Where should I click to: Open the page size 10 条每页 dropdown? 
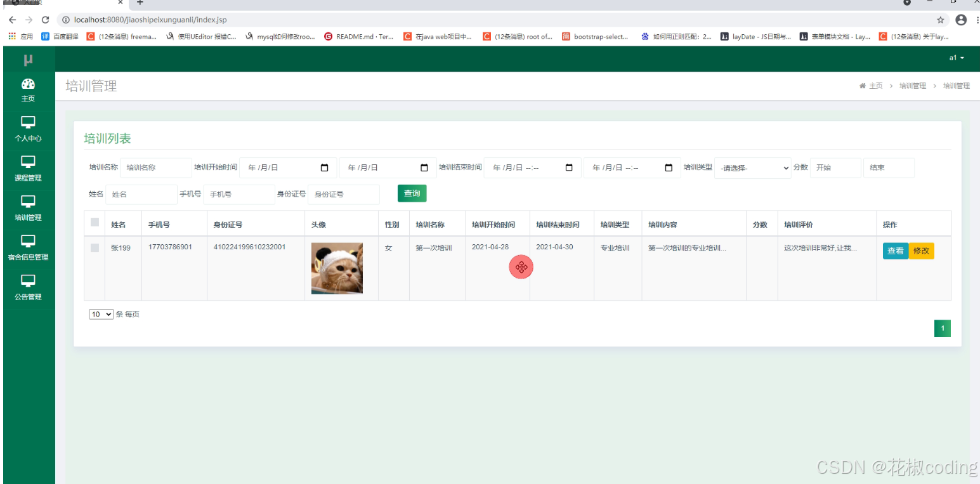101,314
